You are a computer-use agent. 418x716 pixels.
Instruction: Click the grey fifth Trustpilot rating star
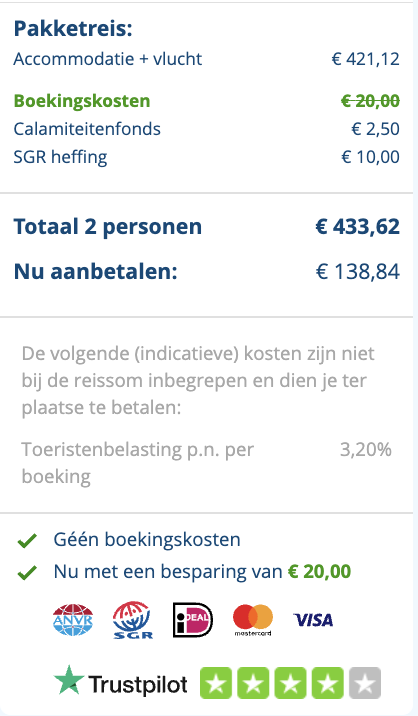click(365, 683)
